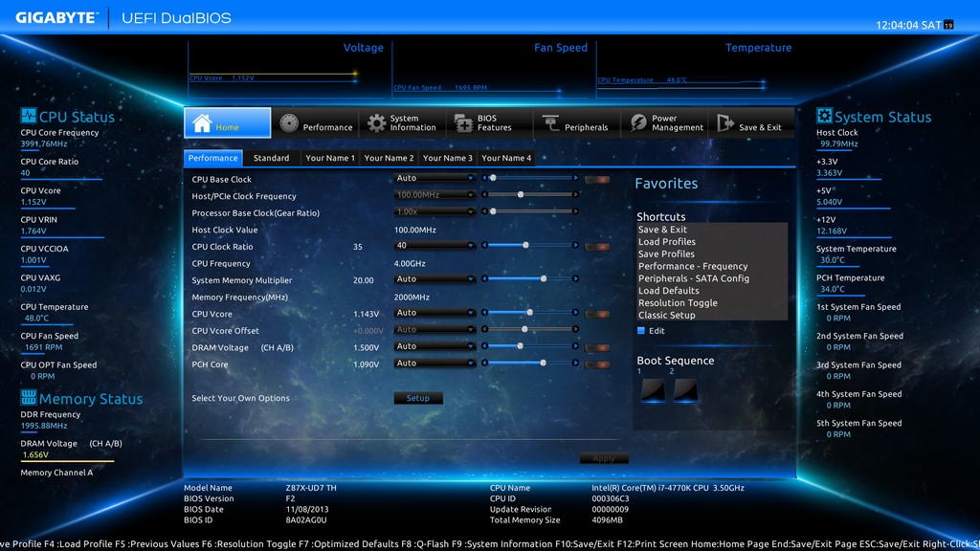
Task: Click the calendar date icon beside the clock
Action: [x=948, y=25]
